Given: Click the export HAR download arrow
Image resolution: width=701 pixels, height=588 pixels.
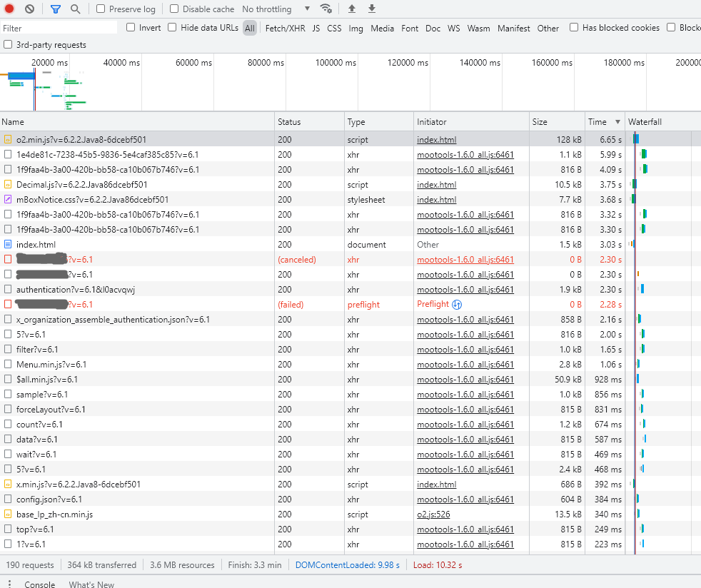Looking at the screenshot, I should [x=372, y=9].
